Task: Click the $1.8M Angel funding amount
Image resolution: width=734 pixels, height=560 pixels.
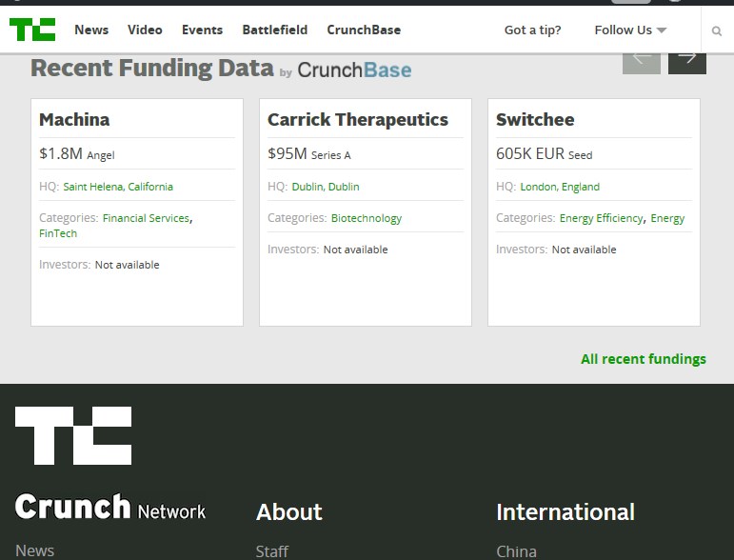Action: (x=77, y=153)
